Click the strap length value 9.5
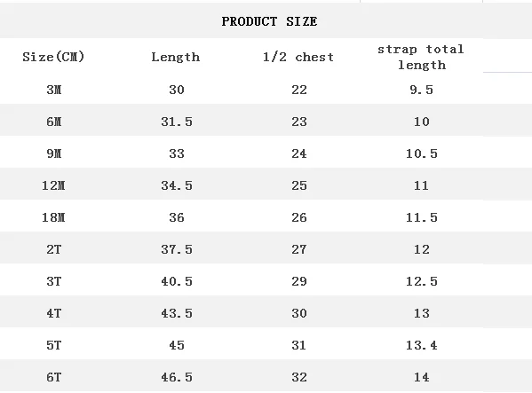Screen dimensions: 532x393 point(421,90)
